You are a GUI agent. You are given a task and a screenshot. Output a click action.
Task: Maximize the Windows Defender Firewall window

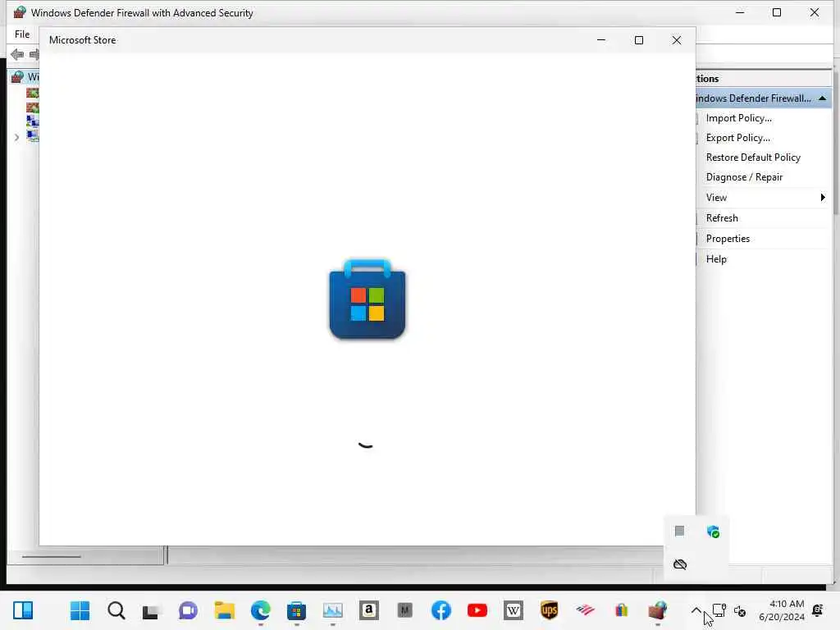point(776,12)
